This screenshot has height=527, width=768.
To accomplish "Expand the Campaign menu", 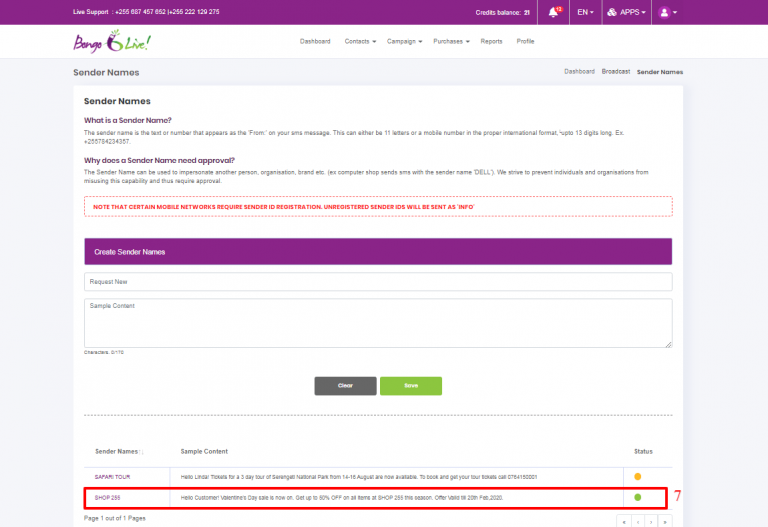I will pos(405,42).
